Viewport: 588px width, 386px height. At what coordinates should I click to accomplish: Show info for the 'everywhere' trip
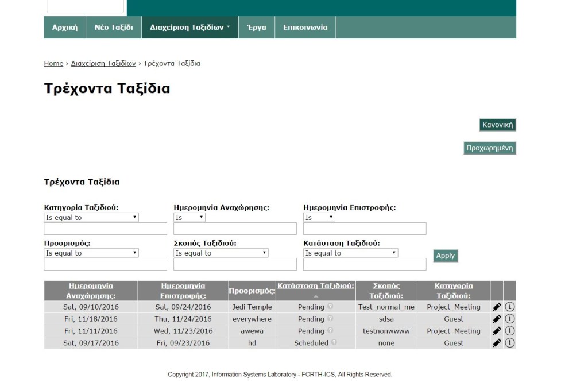click(x=509, y=319)
